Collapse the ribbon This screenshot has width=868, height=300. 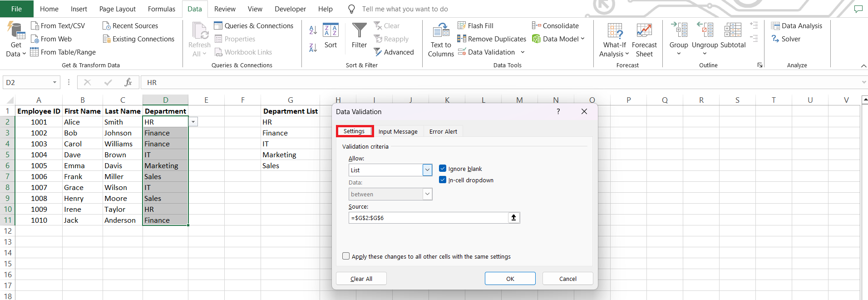[863, 66]
